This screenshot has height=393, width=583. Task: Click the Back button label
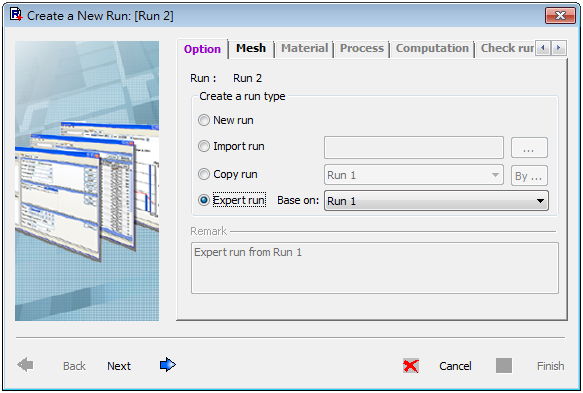[x=74, y=366]
